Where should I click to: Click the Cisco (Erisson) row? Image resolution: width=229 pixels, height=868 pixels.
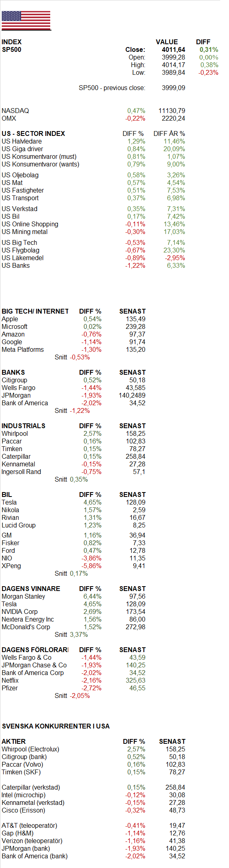click(93, 810)
